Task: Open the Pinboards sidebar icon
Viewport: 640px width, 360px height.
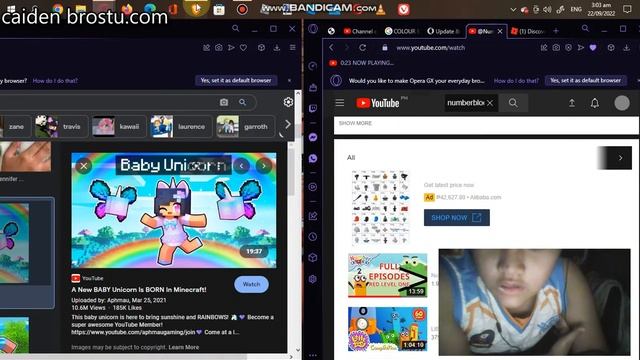Action: coord(313,216)
